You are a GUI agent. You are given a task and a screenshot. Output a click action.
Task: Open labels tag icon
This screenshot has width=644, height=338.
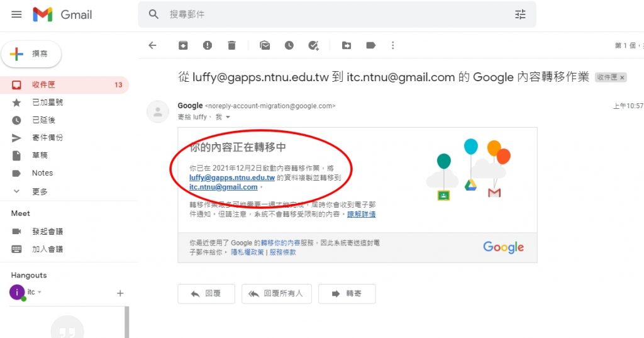pos(371,45)
